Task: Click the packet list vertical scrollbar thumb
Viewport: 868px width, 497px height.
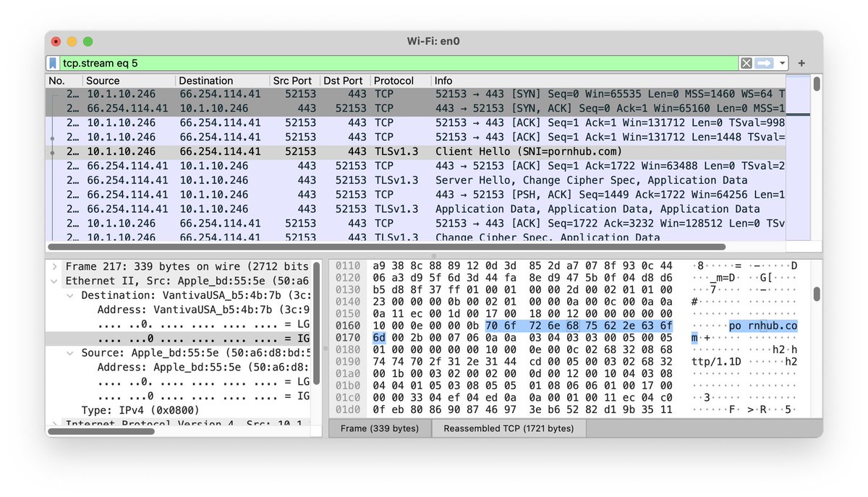Action: [817, 84]
